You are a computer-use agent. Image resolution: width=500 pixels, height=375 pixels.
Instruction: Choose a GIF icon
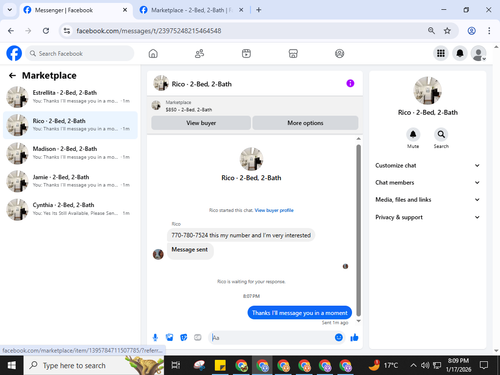pyautogui.click(x=198, y=338)
